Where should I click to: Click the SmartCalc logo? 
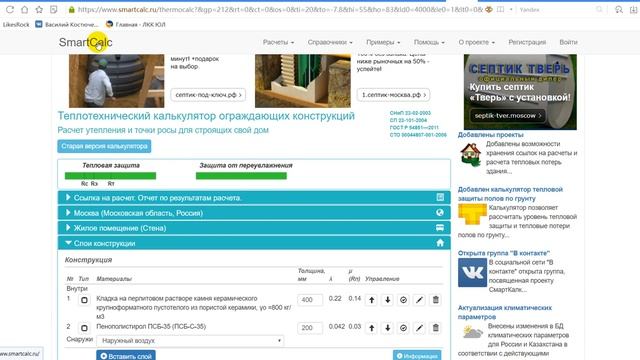point(85,42)
